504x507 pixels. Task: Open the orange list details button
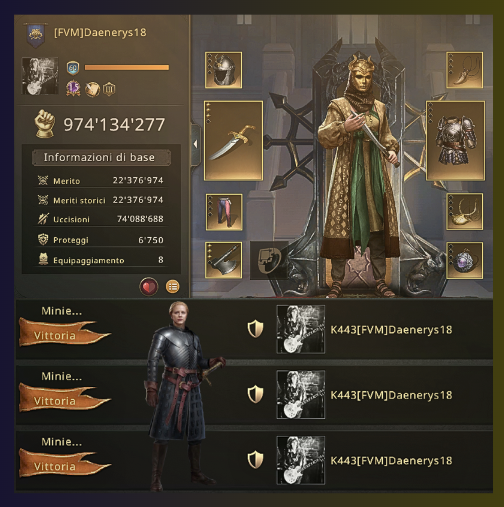(x=172, y=286)
